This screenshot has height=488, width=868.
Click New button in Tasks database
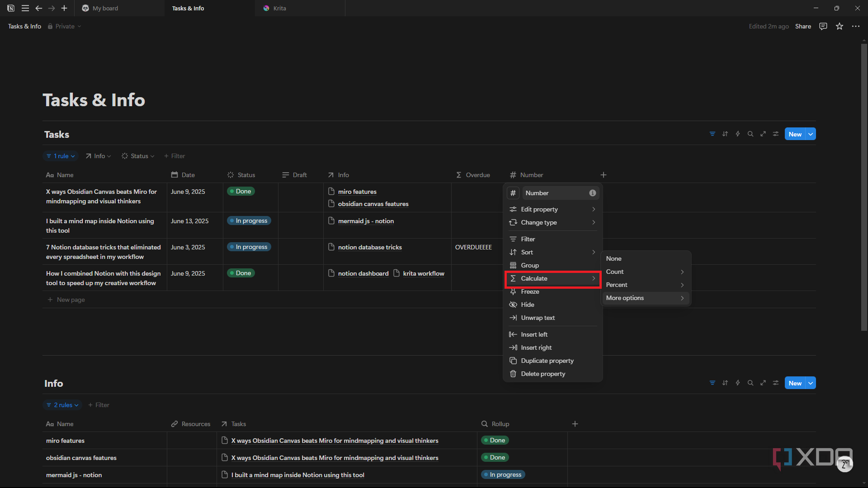[795, 134]
